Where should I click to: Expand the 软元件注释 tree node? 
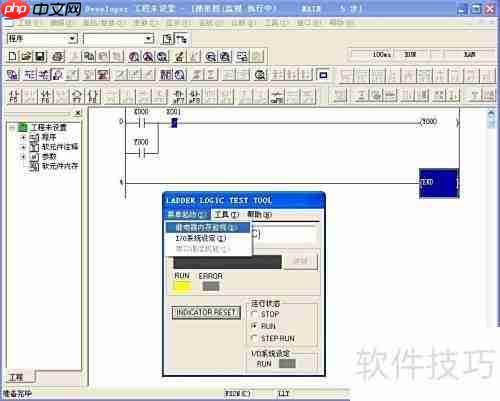click(23, 147)
